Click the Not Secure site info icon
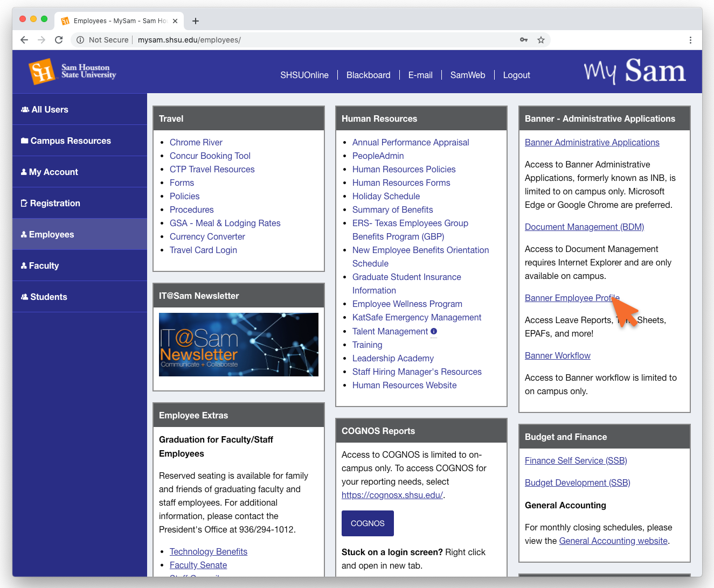This screenshot has height=588, width=714. tap(80, 40)
